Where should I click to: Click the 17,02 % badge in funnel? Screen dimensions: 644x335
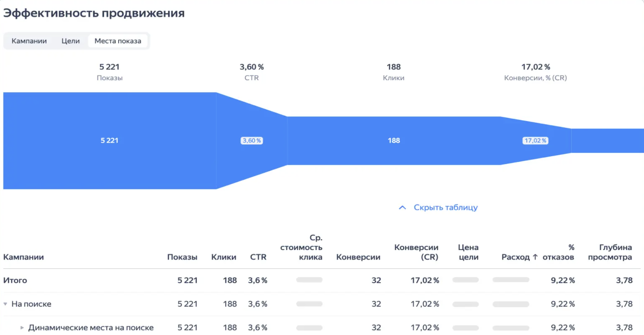[x=535, y=141]
